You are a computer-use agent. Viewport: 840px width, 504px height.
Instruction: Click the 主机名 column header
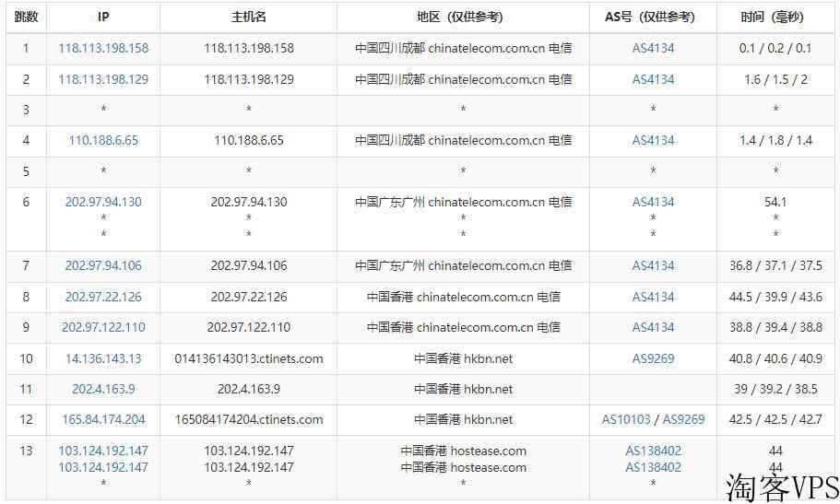[249, 18]
